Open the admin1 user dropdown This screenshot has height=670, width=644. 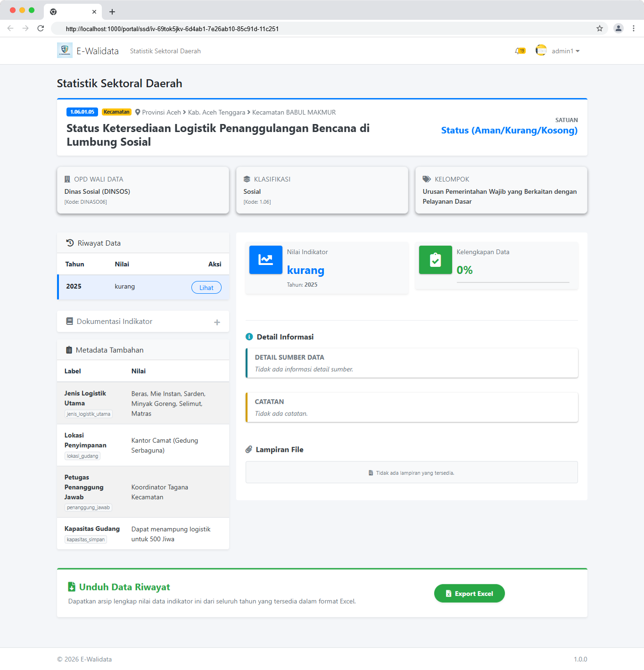565,51
